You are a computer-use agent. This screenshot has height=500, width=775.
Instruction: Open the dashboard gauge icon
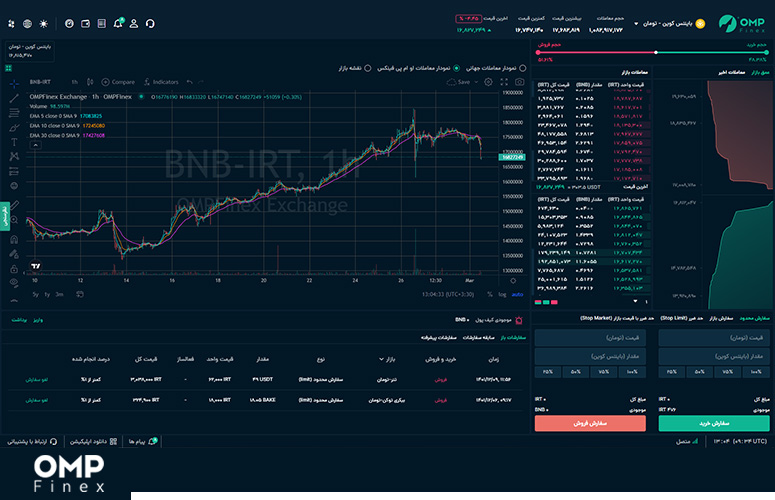69,23
